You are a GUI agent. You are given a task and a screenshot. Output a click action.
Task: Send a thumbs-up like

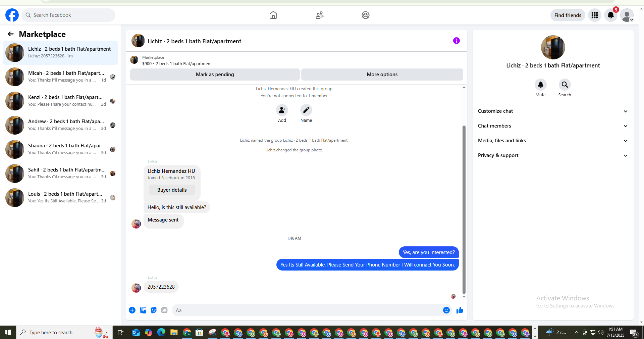[460, 310]
